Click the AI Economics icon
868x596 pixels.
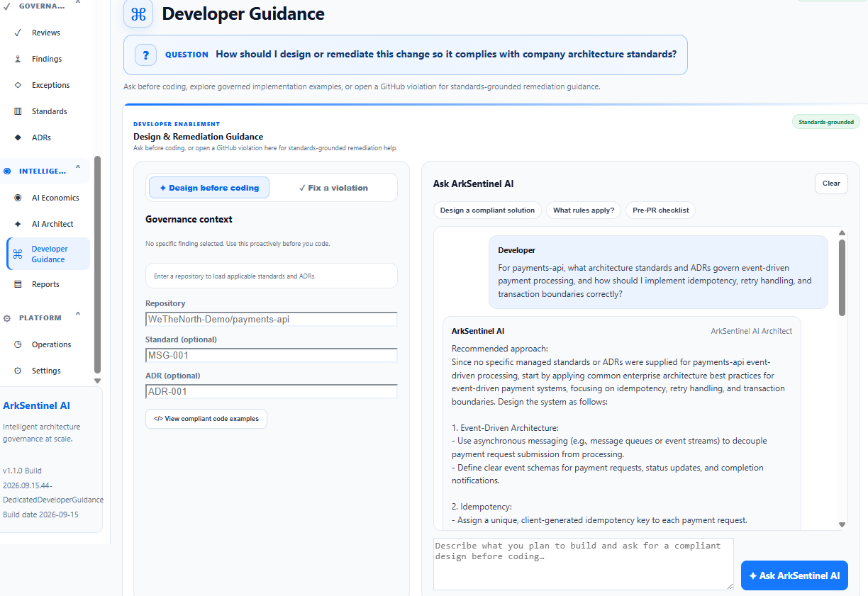tap(18, 198)
